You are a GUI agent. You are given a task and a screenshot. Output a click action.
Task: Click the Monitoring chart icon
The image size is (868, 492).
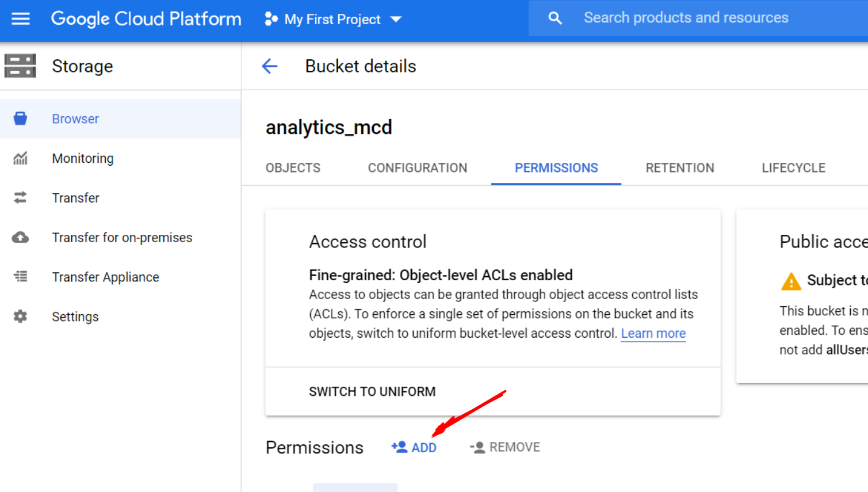click(x=20, y=158)
